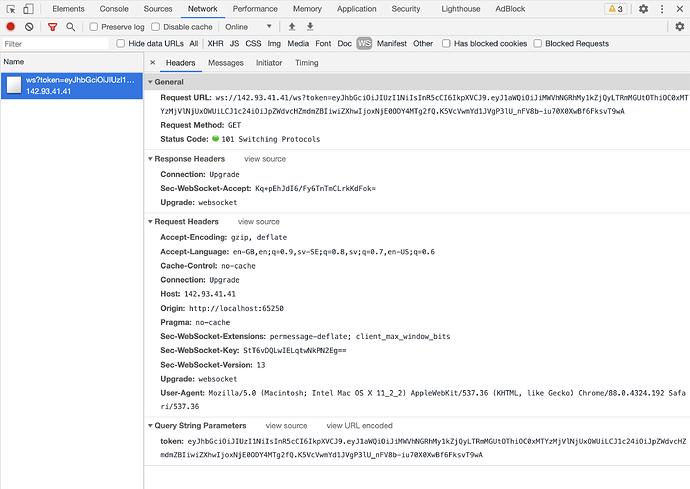Image resolution: width=690 pixels, height=489 pixels.
Task: Toggle the network filter funnel icon
Action: tap(52, 27)
